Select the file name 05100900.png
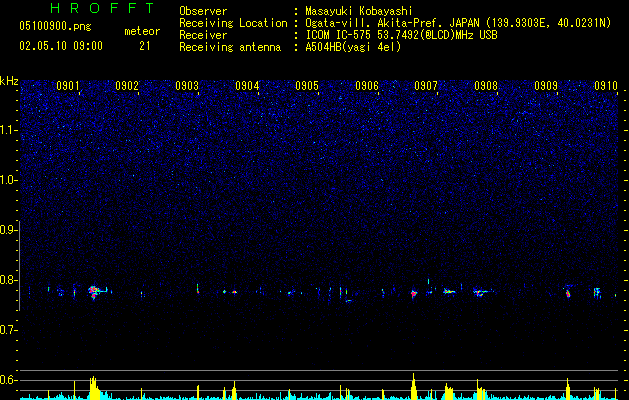 [55, 26]
